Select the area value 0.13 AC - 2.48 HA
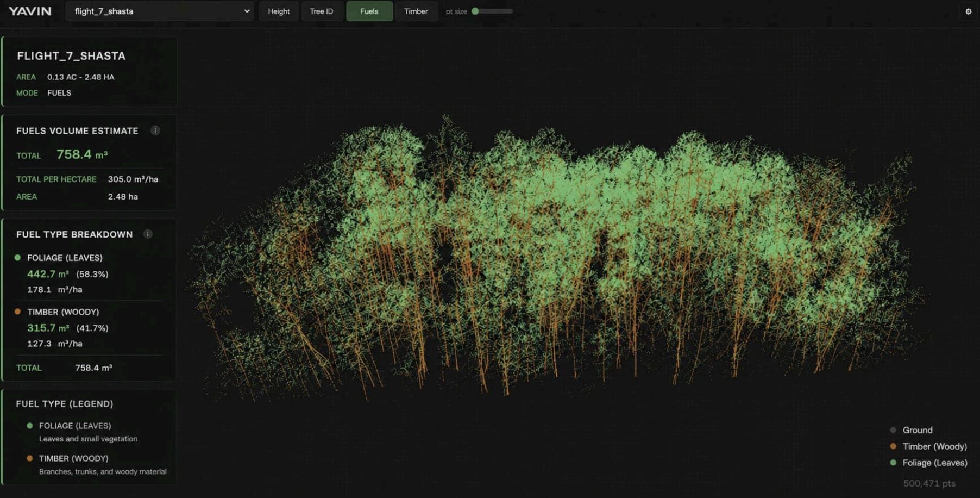Screen dimensions: 980x498 (x=81, y=77)
